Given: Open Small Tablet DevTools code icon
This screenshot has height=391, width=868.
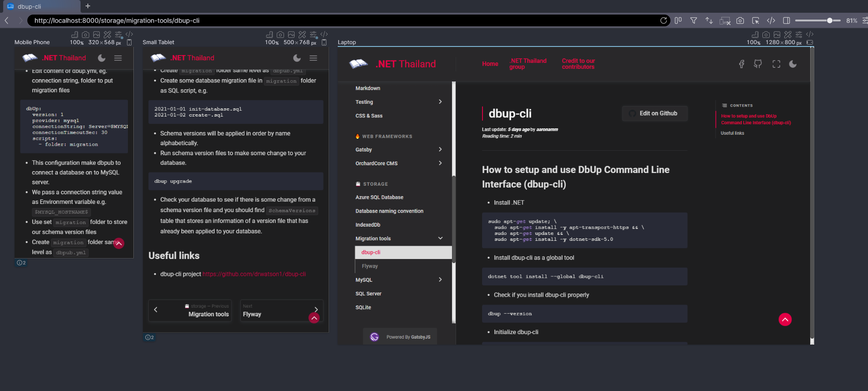Looking at the screenshot, I should pyautogui.click(x=324, y=35).
